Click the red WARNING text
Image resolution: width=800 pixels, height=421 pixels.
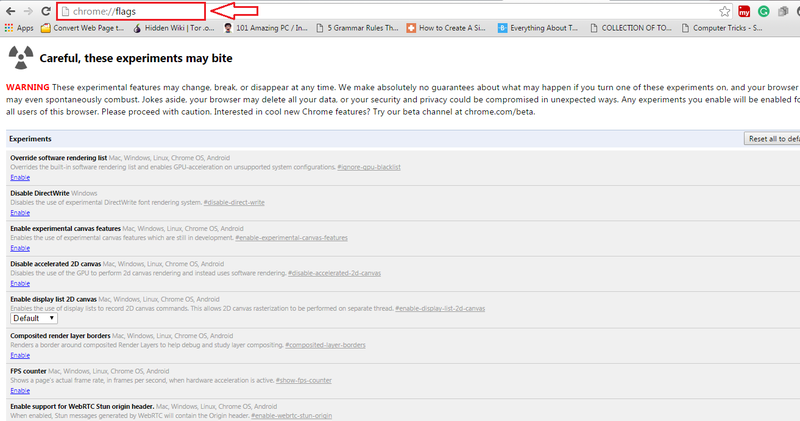tap(28, 87)
